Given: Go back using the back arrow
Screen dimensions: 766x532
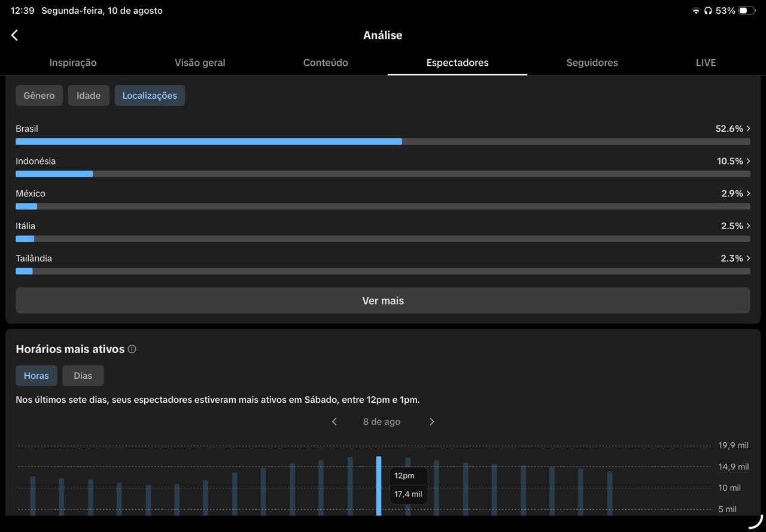Looking at the screenshot, I should 14,35.
